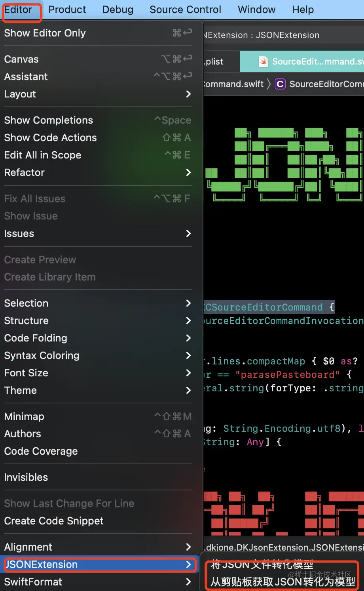Screen dimensions: 364x591
Task: Toggle the Minimap option
Action: coord(98,416)
